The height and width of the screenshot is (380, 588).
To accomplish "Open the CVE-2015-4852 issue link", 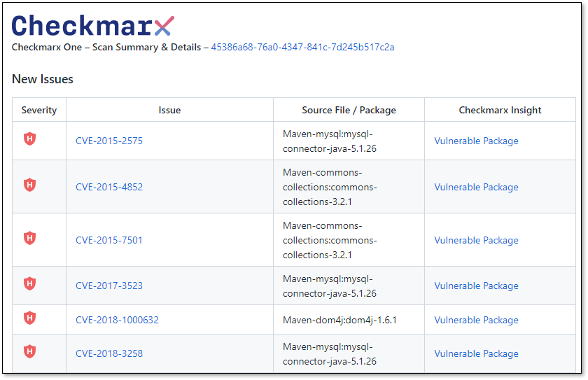I will click(109, 187).
